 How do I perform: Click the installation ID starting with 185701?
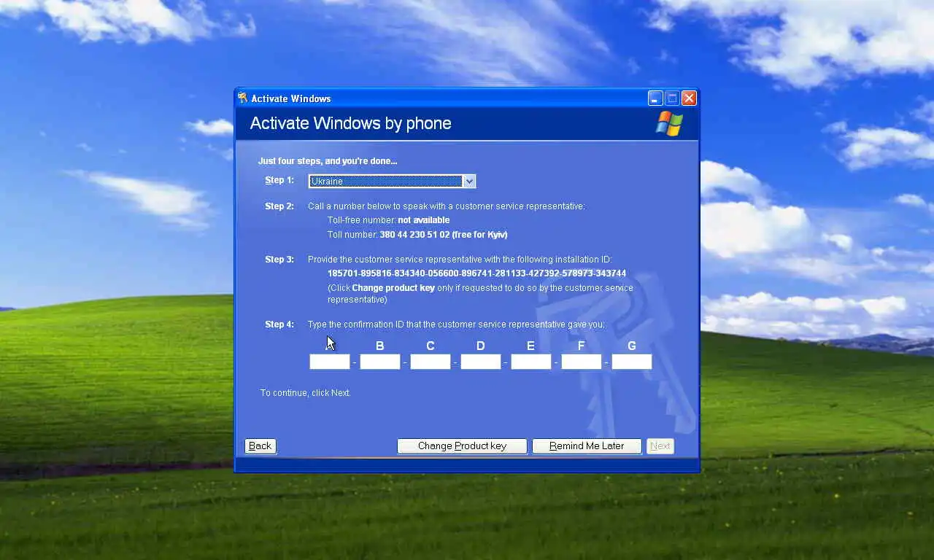tap(476, 273)
